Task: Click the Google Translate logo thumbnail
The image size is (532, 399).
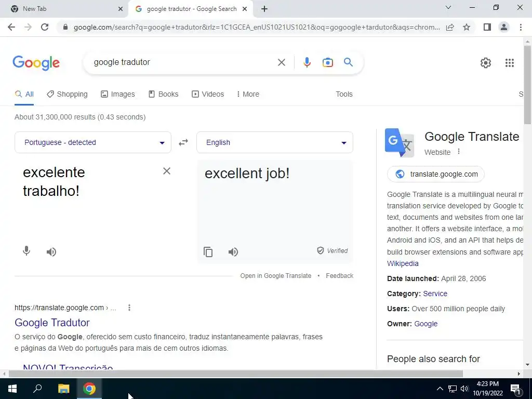Action: [400, 142]
